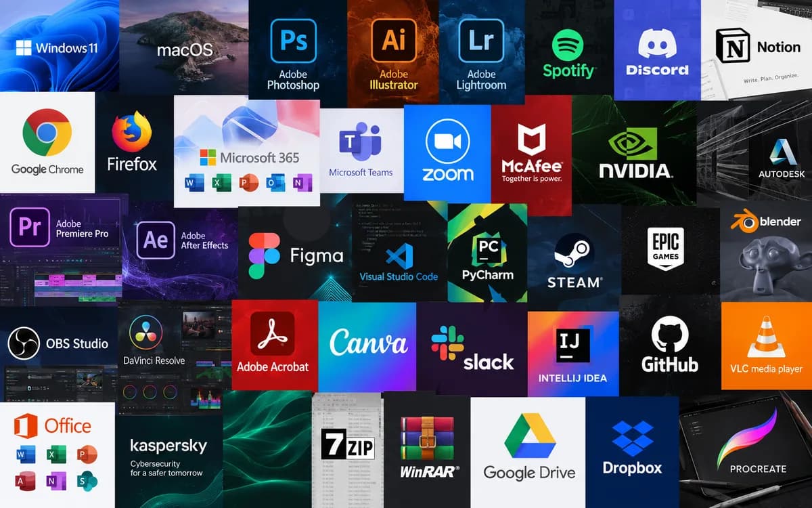Click the Windows 11 logo

click(x=24, y=47)
